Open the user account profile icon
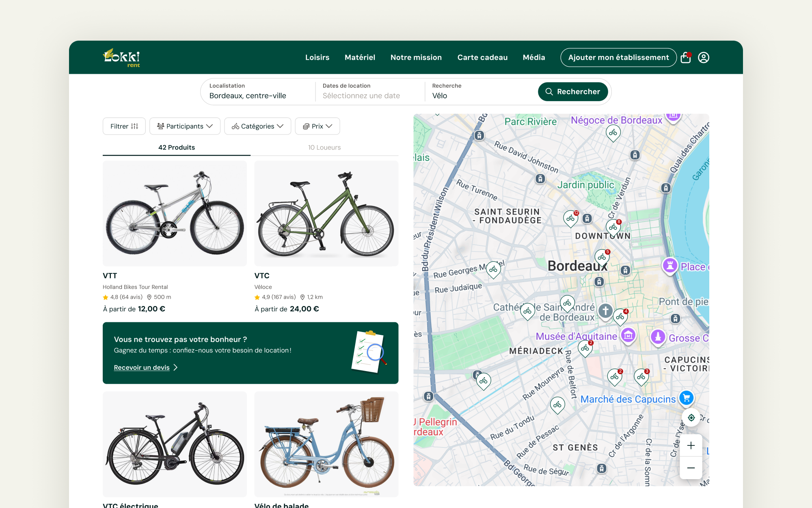 (x=704, y=57)
